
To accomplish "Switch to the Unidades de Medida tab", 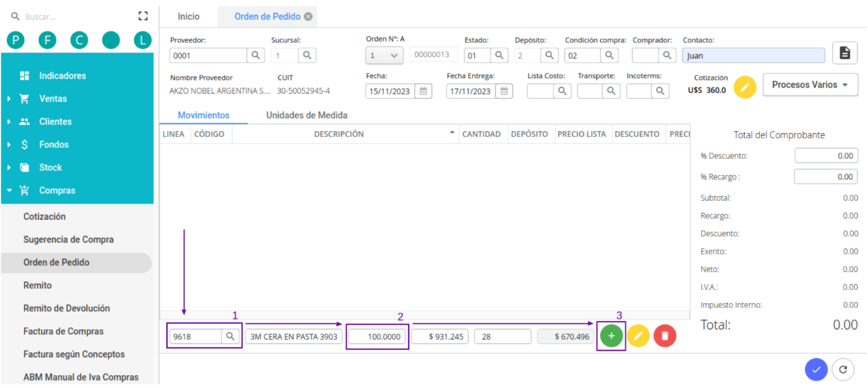I will click(x=306, y=115).
